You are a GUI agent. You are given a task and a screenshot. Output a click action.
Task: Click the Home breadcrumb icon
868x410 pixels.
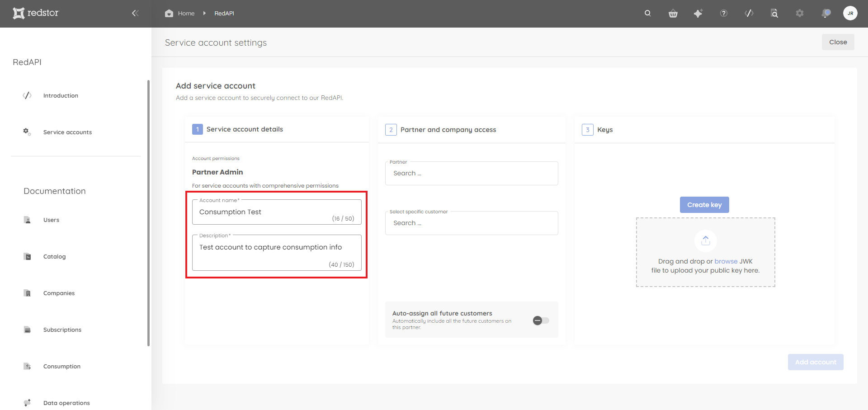pyautogui.click(x=169, y=13)
